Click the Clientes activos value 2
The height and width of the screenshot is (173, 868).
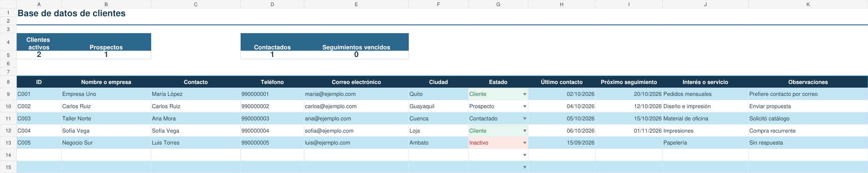tap(39, 55)
